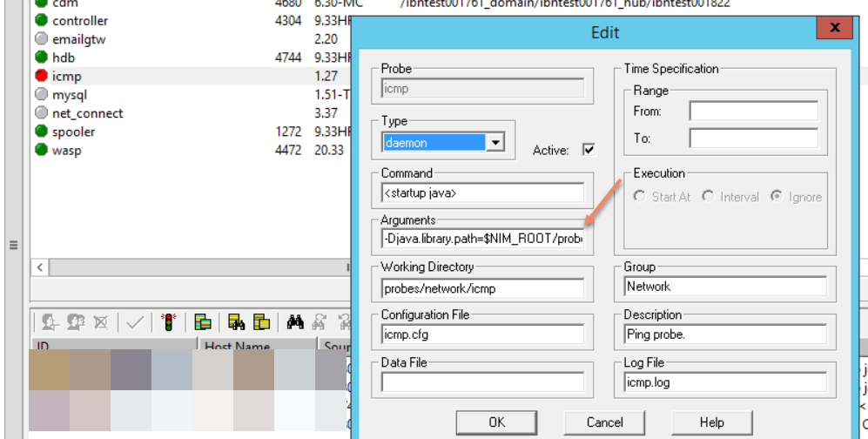Click version 20.33 in wasp row
This screenshot has width=868, height=439.
coord(329,150)
